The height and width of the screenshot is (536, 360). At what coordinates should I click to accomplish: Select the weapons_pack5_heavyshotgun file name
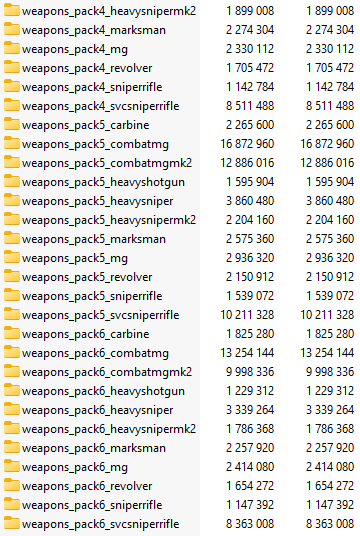pos(104,183)
